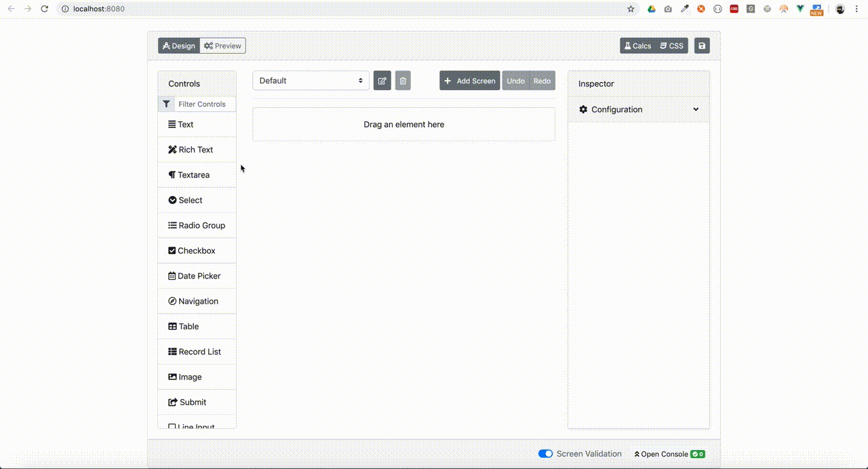The height and width of the screenshot is (469, 868).
Task: Click the screen edit pencil icon
Action: pyautogui.click(x=382, y=81)
